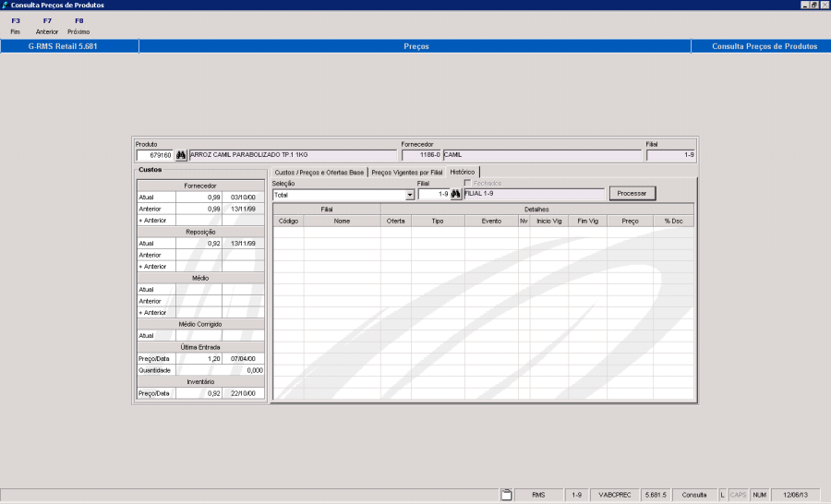Click the Nome column header
The height and width of the screenshot is (504, 831).
(342, 221)
